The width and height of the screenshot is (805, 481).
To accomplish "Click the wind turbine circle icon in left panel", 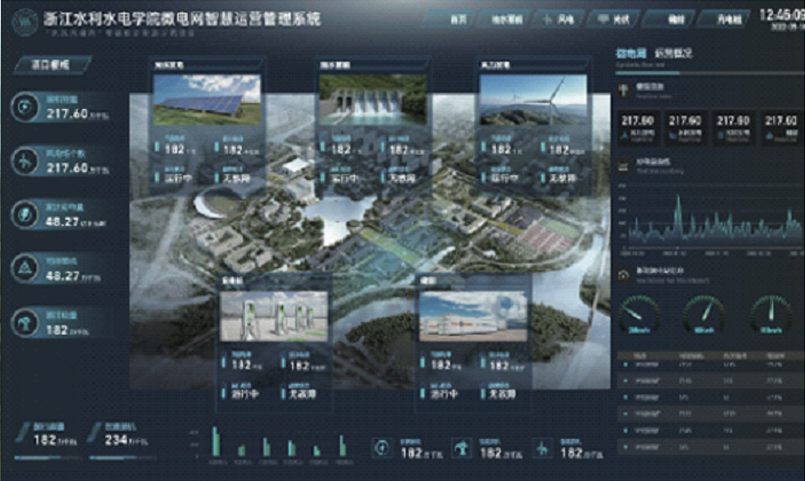I will coord(25,161).
